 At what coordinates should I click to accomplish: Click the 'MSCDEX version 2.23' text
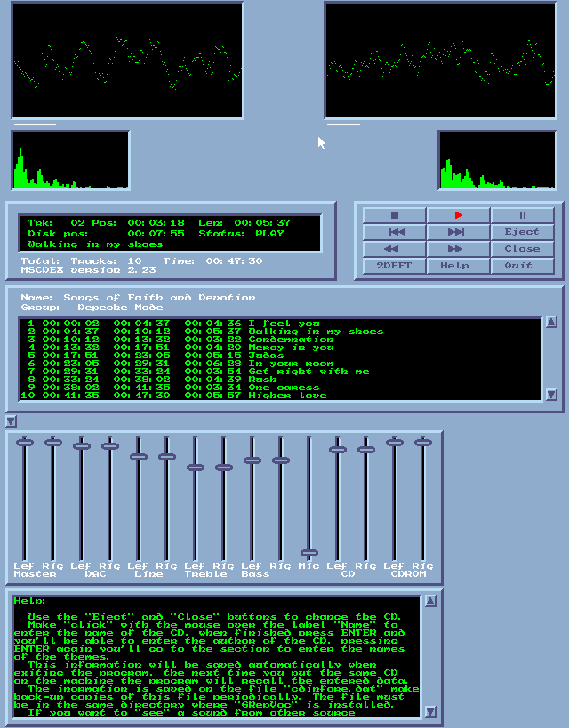point(88,270)
